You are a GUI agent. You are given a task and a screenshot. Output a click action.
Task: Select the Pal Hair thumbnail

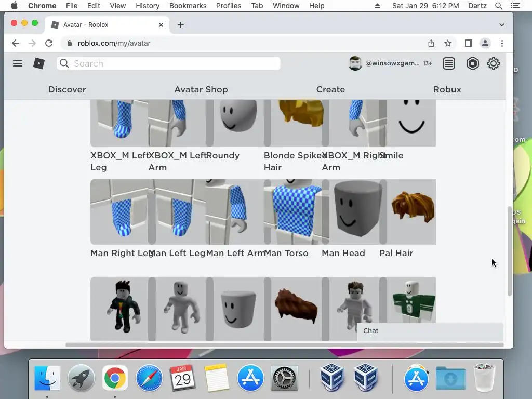pyautogui.click(x=411, y=212)
